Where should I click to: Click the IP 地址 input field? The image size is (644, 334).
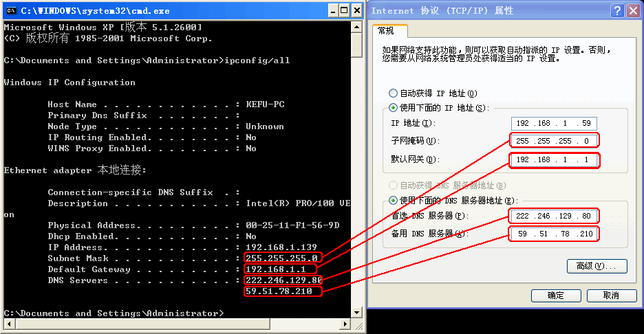tap(554, 123)
